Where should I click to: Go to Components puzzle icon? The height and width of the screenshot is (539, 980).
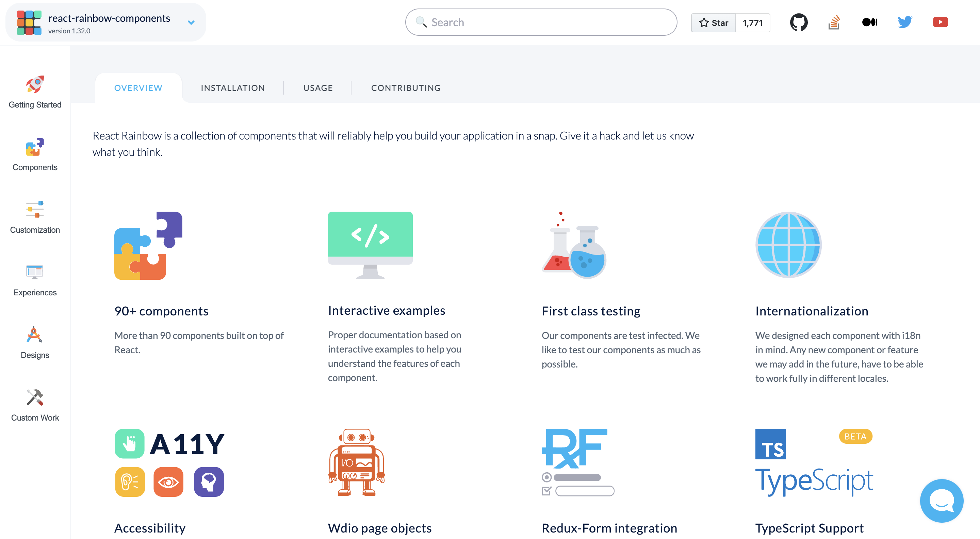pyautogui.click(x=35, y=147)
